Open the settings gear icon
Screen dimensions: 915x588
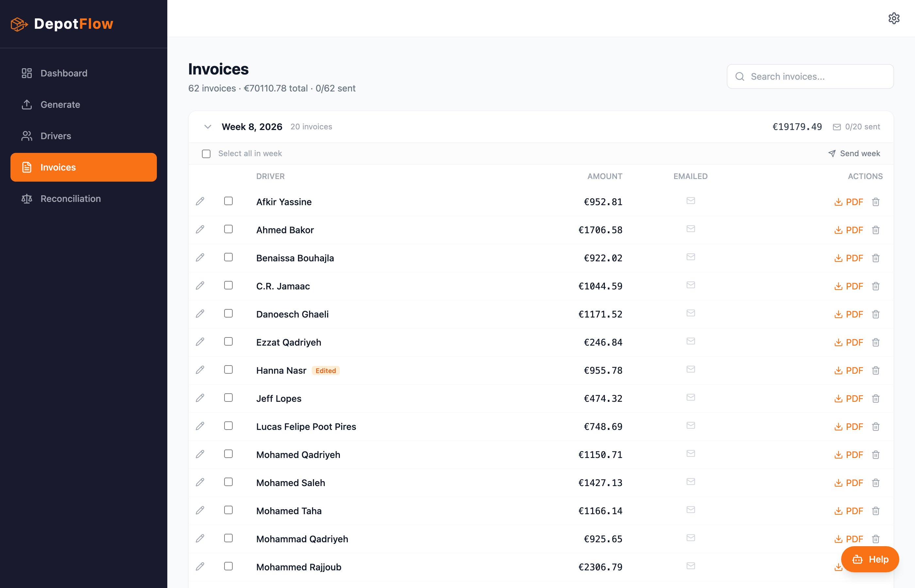tap(894, 18)
